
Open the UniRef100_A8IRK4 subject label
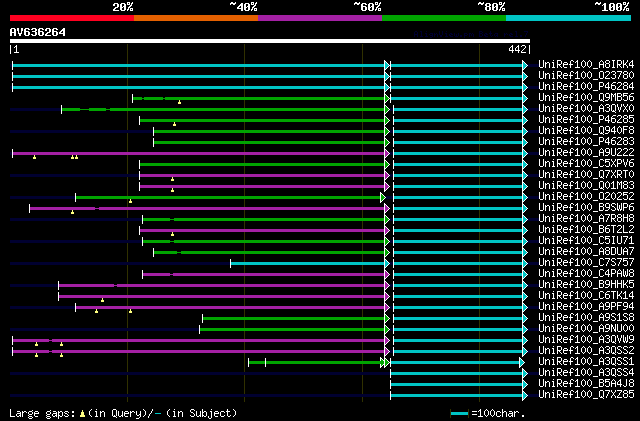(x=586, y=65)
